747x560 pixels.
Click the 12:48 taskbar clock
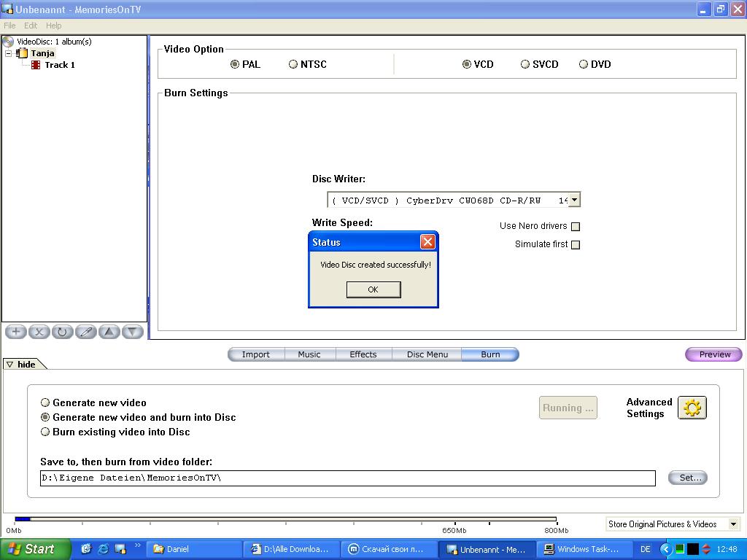[727, 549]
